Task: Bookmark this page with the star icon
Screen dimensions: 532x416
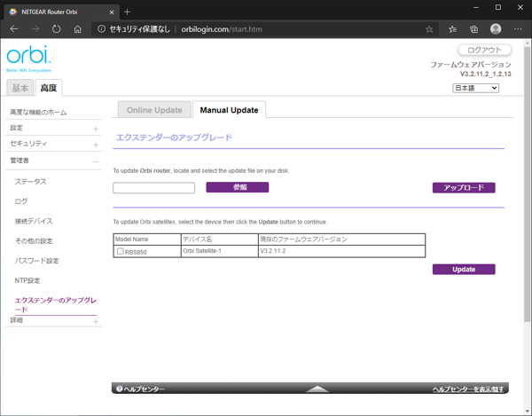Action: (x=429, y=29)
